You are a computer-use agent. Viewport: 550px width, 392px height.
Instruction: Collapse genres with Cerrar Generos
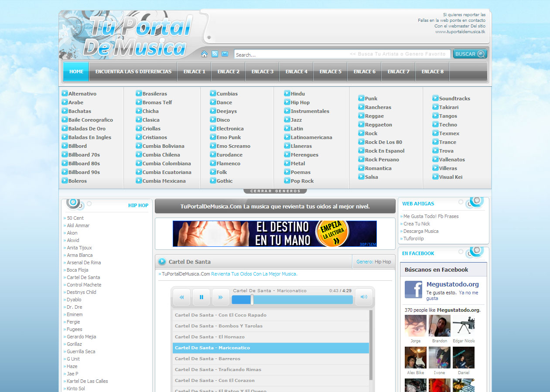(x=275, y=191)
